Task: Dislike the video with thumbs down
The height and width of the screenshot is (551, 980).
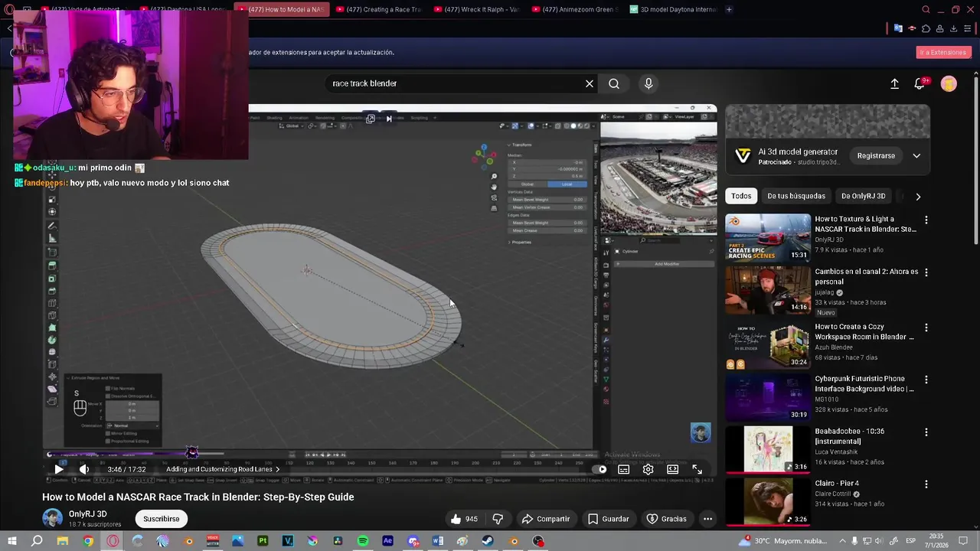Action: tap(498, 519)
